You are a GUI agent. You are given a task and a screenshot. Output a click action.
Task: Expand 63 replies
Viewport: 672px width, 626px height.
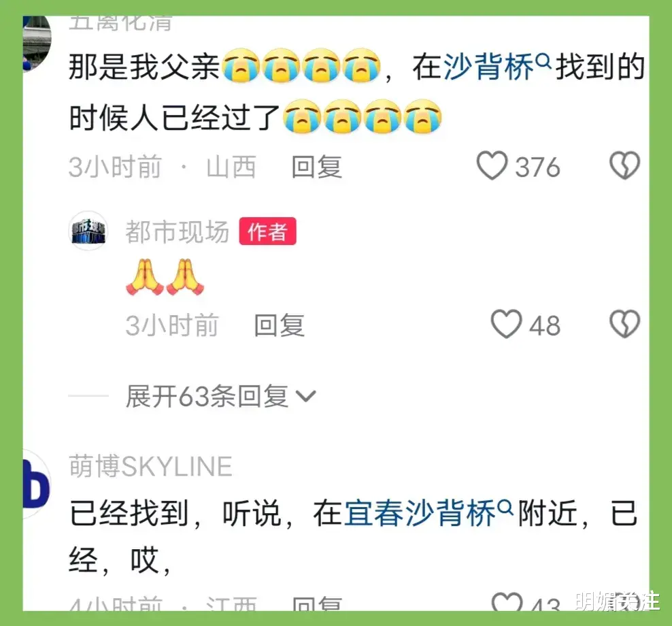coord(221,396)
